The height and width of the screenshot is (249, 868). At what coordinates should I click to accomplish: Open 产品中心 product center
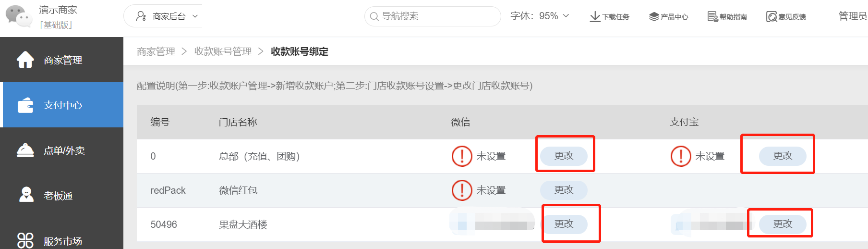668,16
